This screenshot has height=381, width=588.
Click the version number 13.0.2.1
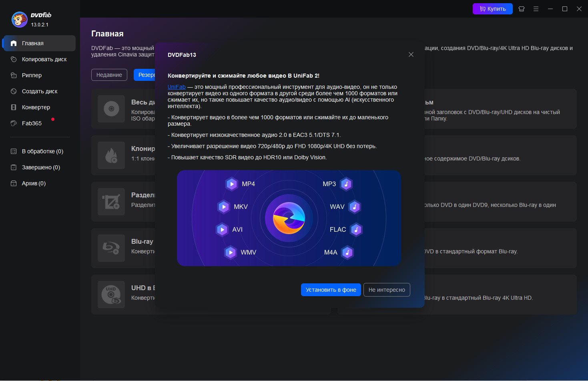coord(40,25)
